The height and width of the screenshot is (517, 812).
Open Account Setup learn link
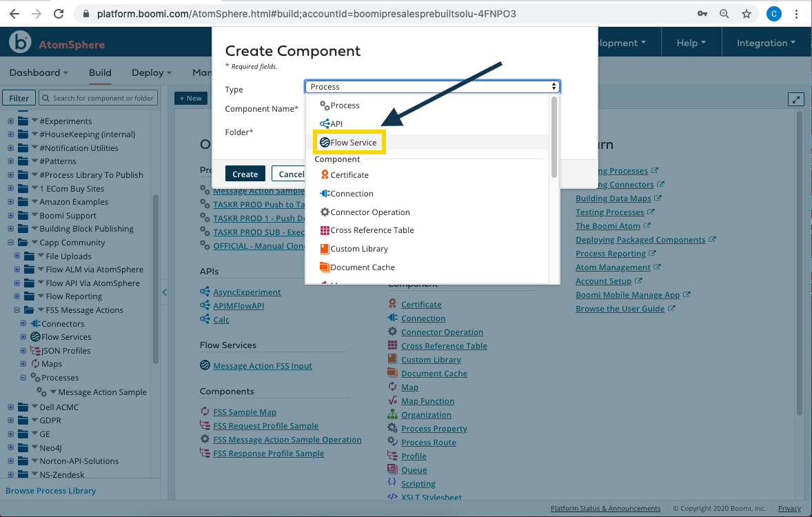coord(603,281)
